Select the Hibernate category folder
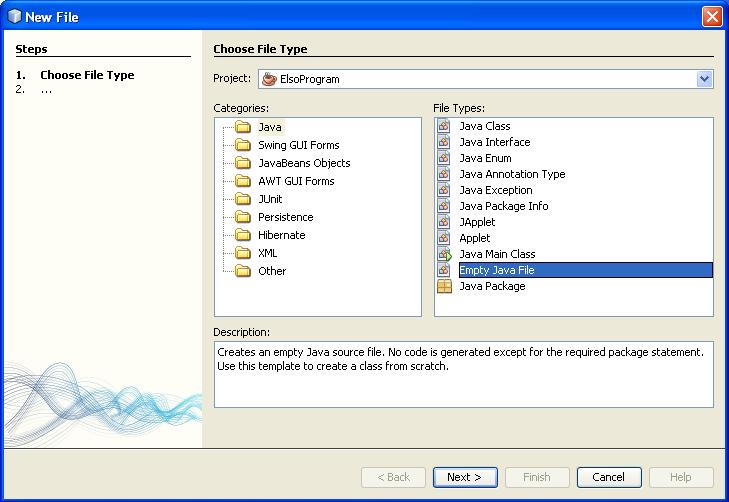Viewport: 729px width, 502px height. [x=281, y=235]
